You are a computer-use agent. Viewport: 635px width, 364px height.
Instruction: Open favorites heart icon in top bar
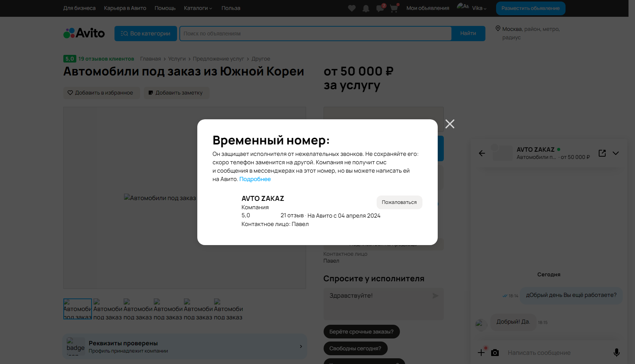352,8
